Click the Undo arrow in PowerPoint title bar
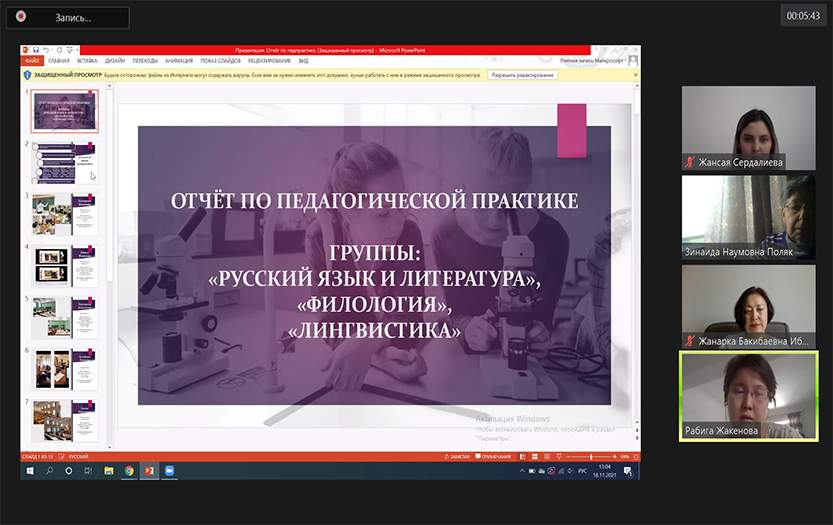This screenshot has height=525, width=833. pos(45,49)
